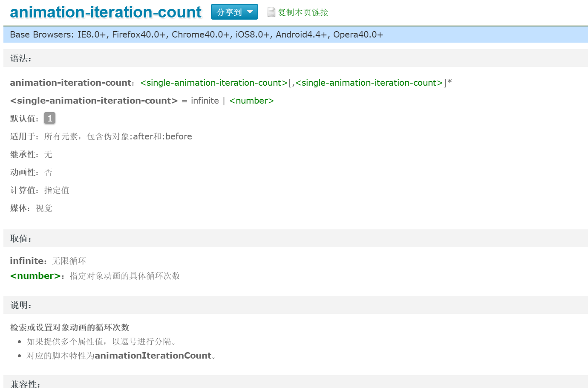Click the 兼容性: section header
The width and height of the screenshot is (588, 388).
click(x=296, y=382)
